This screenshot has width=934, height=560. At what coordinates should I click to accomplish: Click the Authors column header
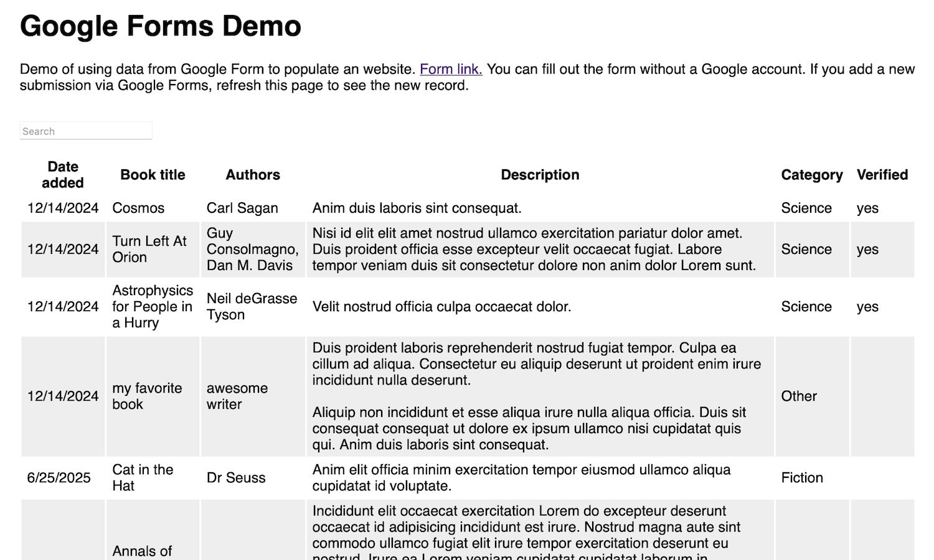[253, 175]
